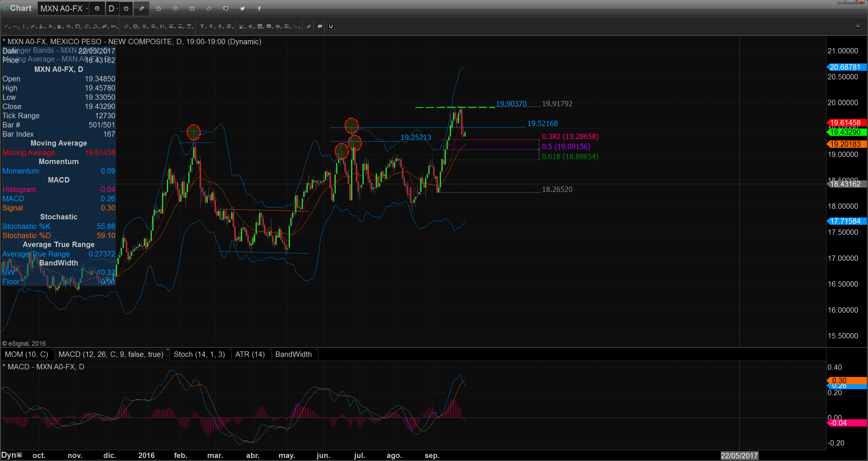Close the BandWidth study tab
The height and width of the screenshot is (461, 868).
coord(316,350)
